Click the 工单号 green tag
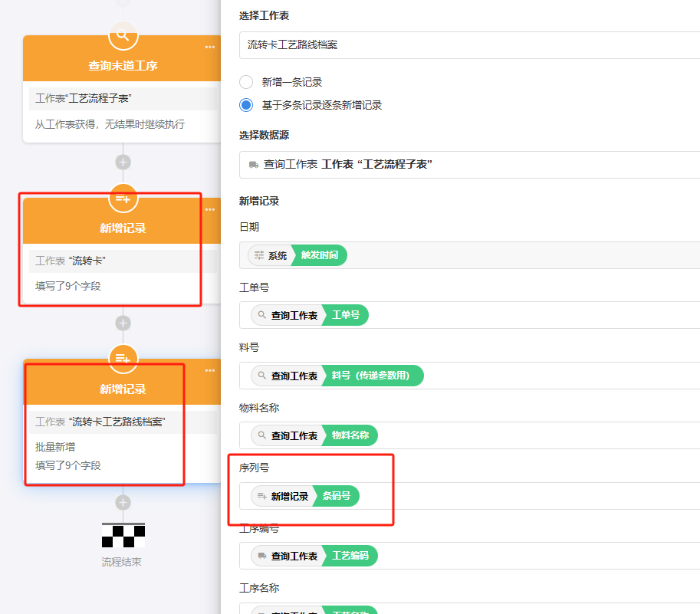The image size is (700, 614). point(345,315)
